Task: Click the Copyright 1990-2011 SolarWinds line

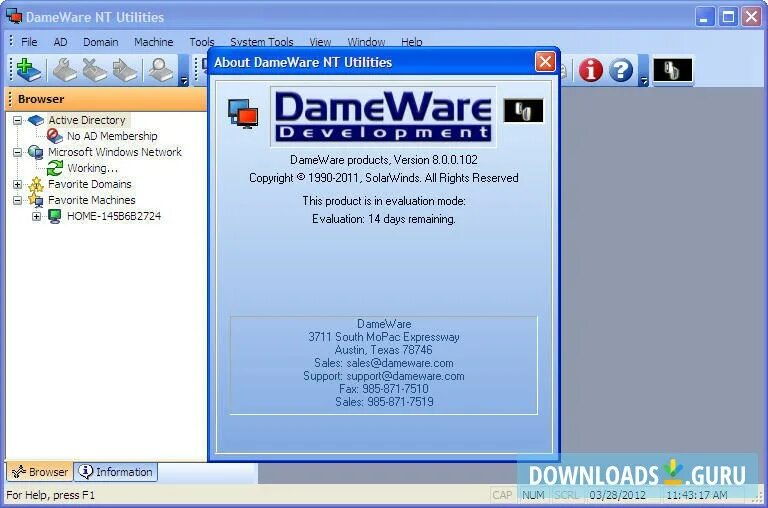Action: click(384, 178)
